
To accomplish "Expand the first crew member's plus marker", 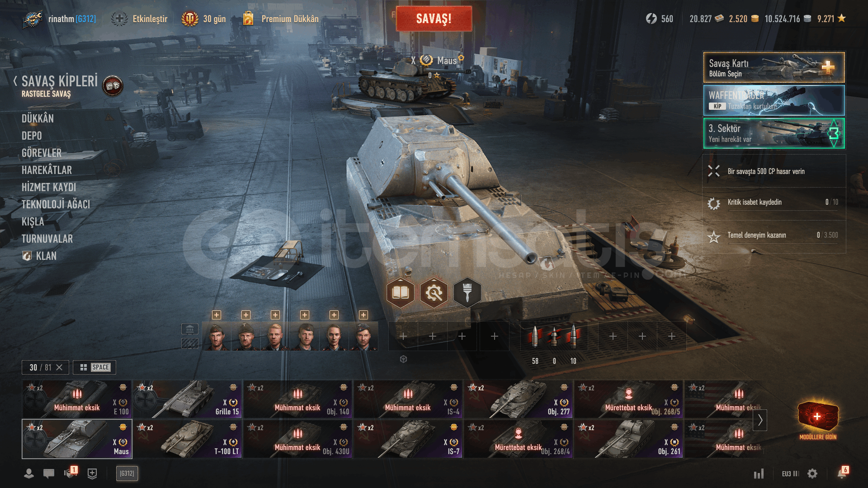I will coord(217,315).
